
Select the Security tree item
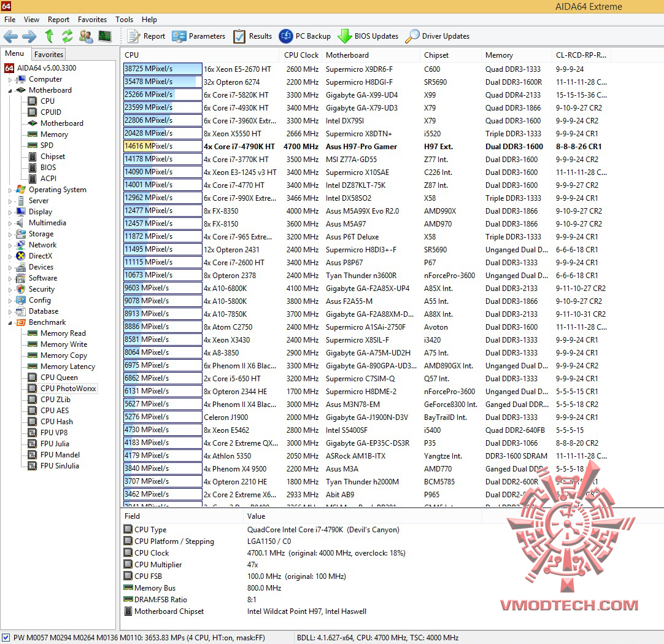pyautogui.click(x=42, y=289)
